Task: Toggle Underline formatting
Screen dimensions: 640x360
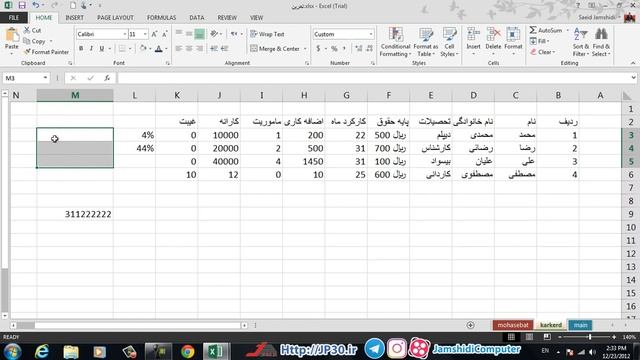Action: pos(102,49)
